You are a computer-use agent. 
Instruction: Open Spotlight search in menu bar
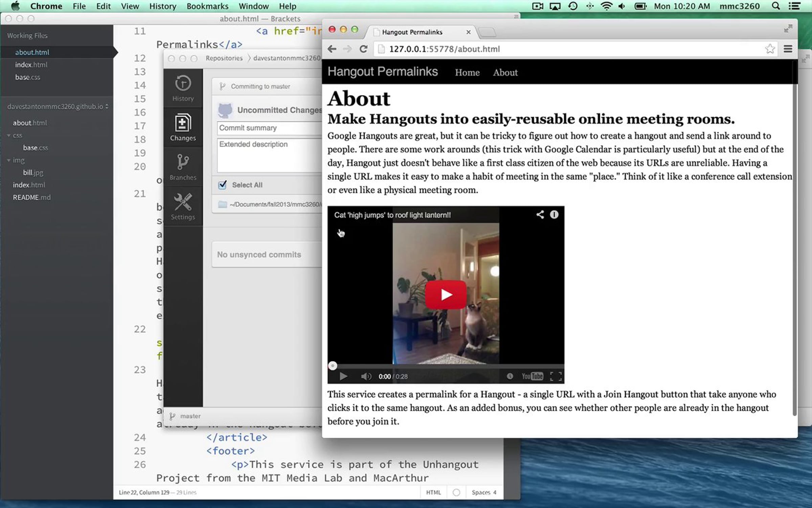pyautogui.click(x=776, y=6)
